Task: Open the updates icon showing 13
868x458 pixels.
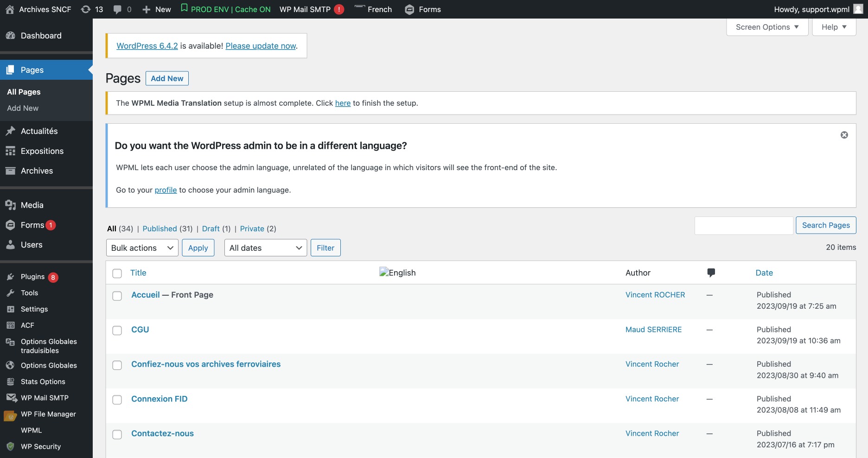Action: click(86, 9)
